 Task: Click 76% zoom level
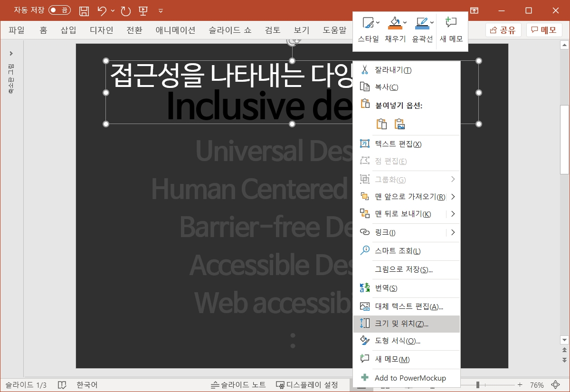[537, 385]
